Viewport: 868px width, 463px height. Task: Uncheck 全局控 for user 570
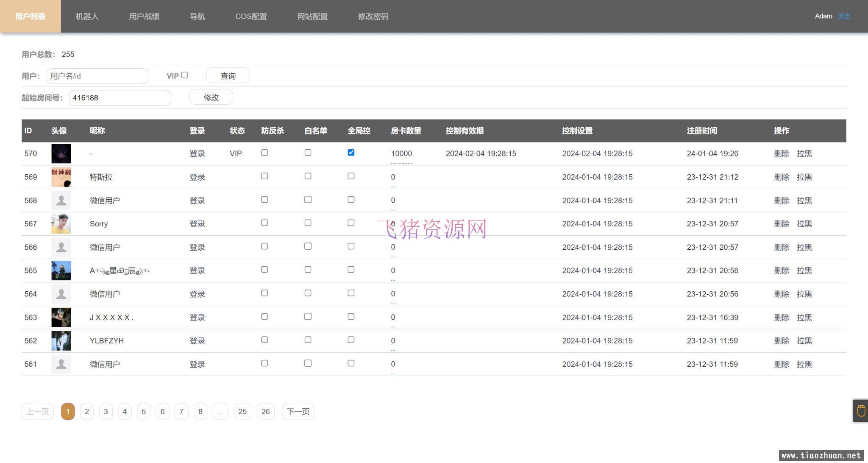[351, 153]
